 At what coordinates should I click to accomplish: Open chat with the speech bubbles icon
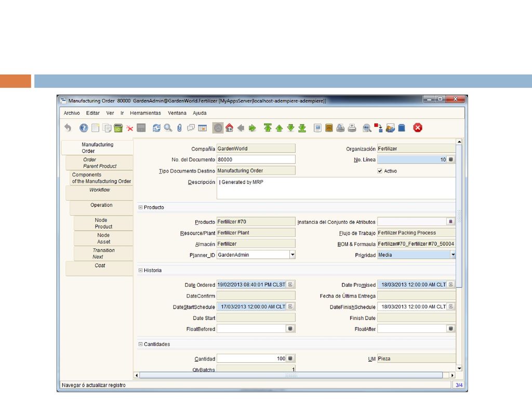[x=191, y=128]
